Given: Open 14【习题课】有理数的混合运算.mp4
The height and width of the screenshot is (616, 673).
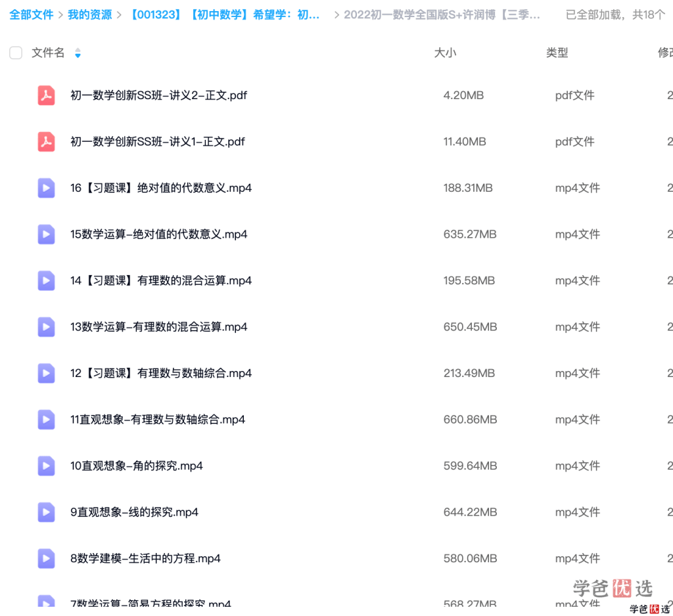Looking at the screenshot, I should 161,280.
